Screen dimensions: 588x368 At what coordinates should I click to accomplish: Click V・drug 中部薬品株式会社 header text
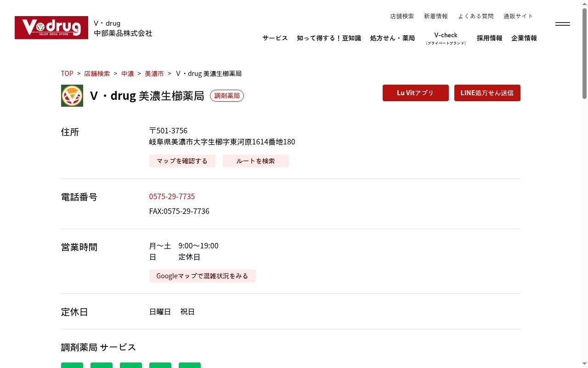click(x=123, y=28)
